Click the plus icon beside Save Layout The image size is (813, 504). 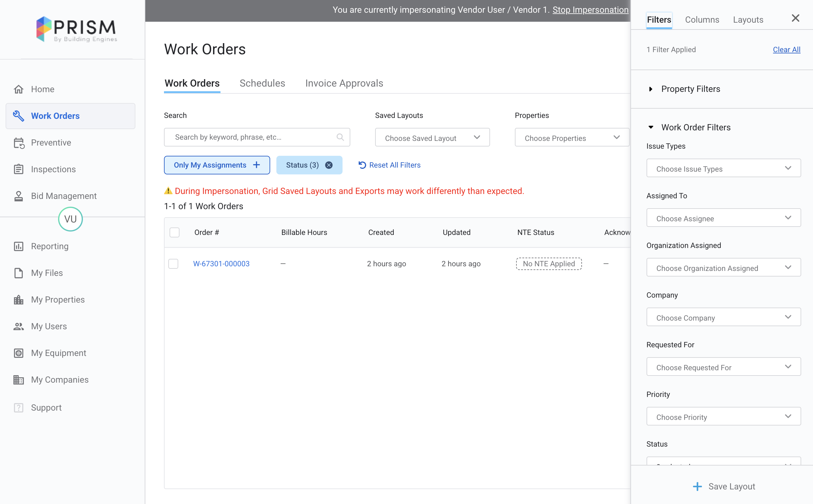tap(697, 486)
